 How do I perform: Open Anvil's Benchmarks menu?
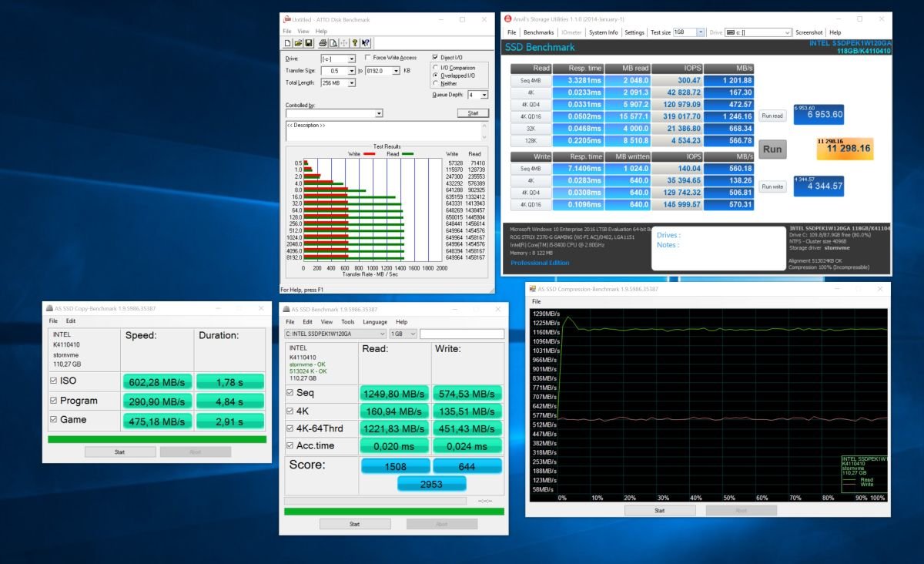(538, 32)
